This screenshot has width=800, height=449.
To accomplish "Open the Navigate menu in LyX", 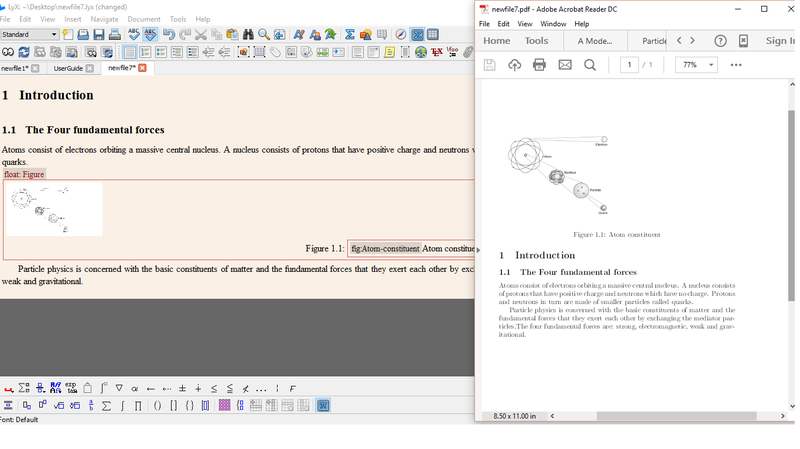I will [105, 19].
